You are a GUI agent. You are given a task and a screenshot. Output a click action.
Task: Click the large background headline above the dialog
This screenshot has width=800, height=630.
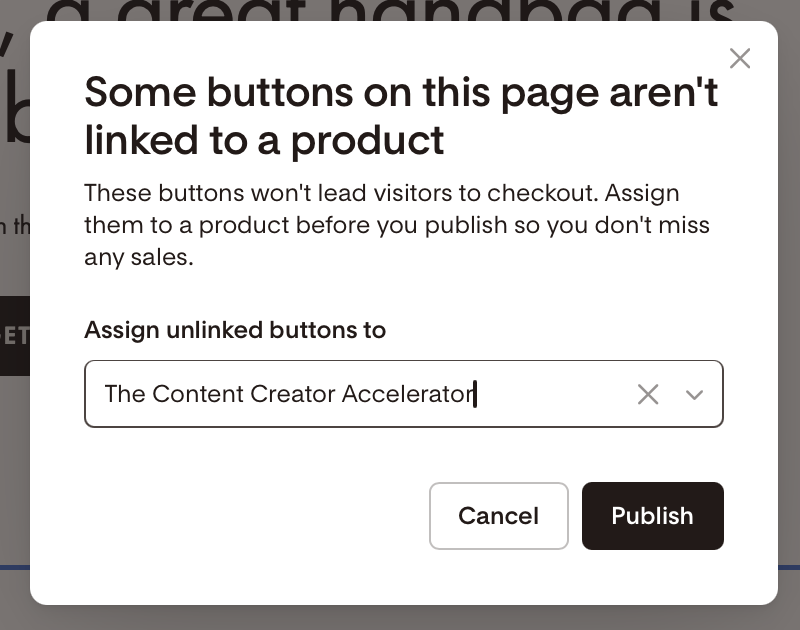390,10
